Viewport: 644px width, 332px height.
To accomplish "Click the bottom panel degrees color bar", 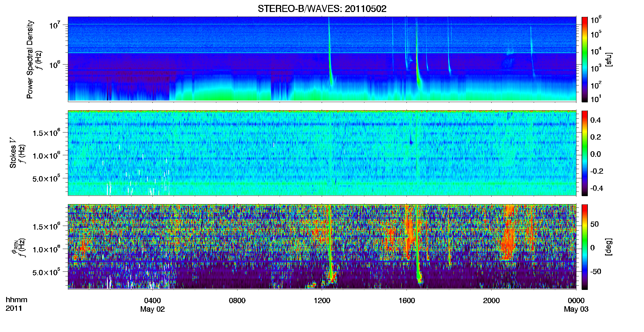I will pos(585,247).
